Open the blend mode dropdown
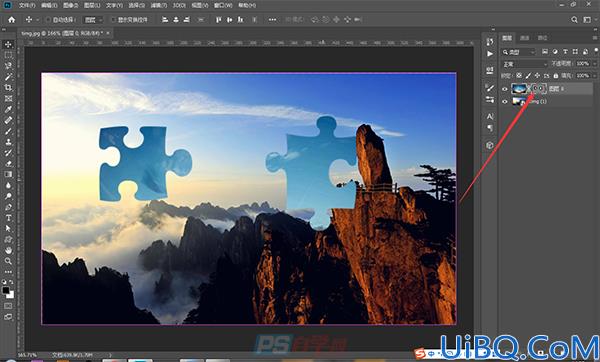 pyautogui.click(x=525, y=64)
